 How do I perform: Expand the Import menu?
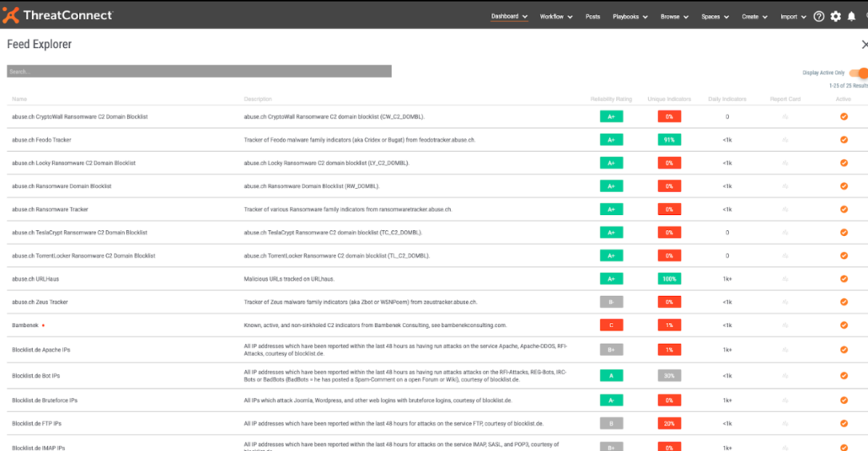point(793,17)
